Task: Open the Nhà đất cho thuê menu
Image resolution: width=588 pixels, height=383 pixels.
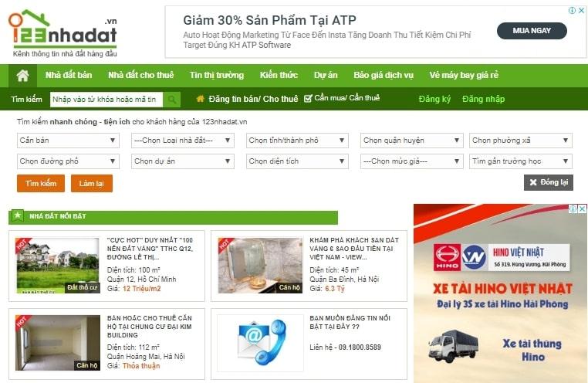Action: tap(141, 75)
